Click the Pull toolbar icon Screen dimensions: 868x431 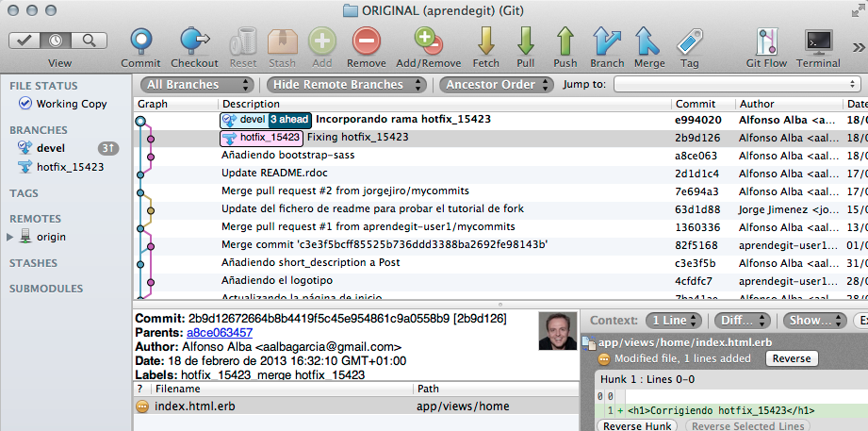[x=526, y=41]
